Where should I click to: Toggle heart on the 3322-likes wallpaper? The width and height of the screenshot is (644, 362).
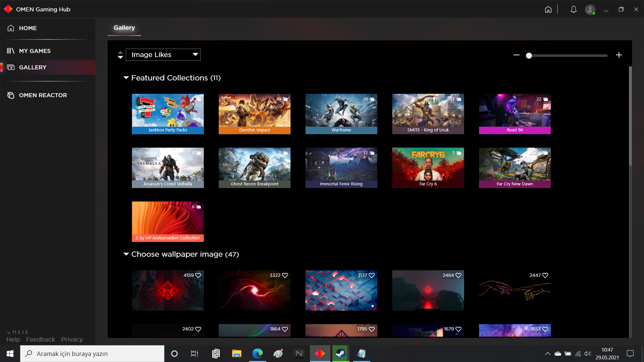(x=285, y=275)
